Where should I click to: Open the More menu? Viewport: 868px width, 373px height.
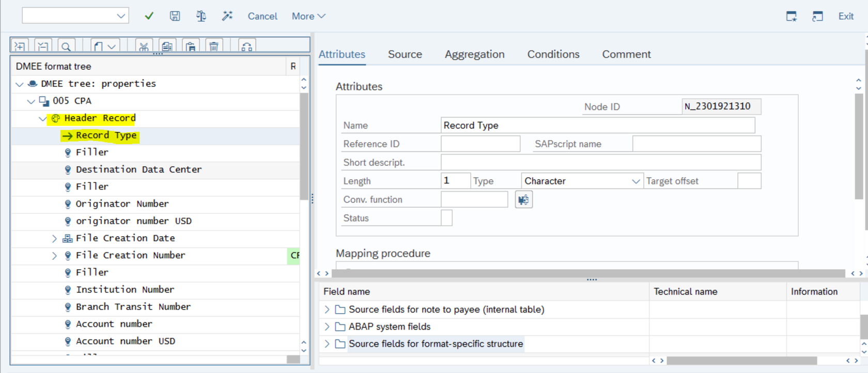coord(308,16)
